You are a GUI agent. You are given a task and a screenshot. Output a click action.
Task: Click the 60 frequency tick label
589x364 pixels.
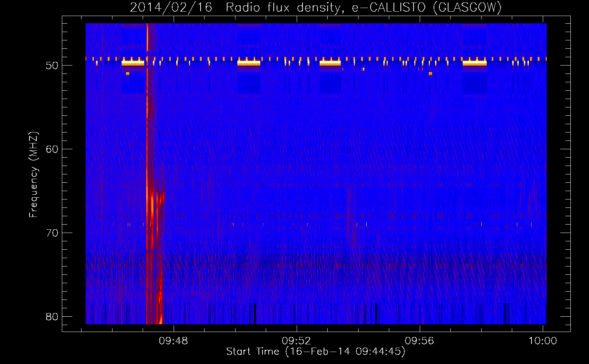pyautogui.click(x=52, y=149)
